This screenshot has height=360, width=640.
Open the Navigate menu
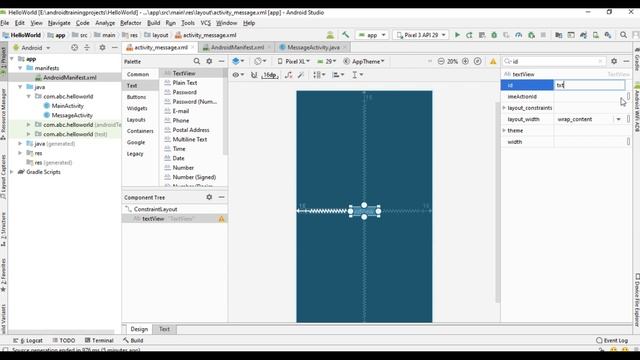coord(59,23)
